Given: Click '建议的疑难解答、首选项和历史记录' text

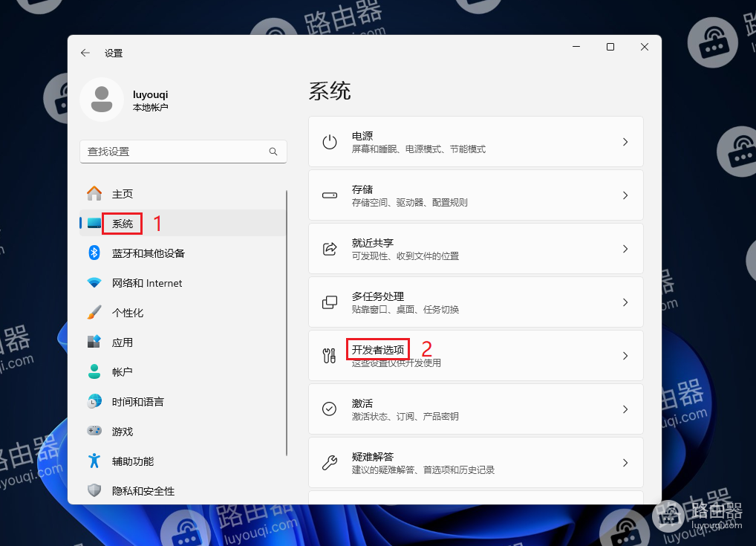Looking at the screenshot, I should [423, 469].
